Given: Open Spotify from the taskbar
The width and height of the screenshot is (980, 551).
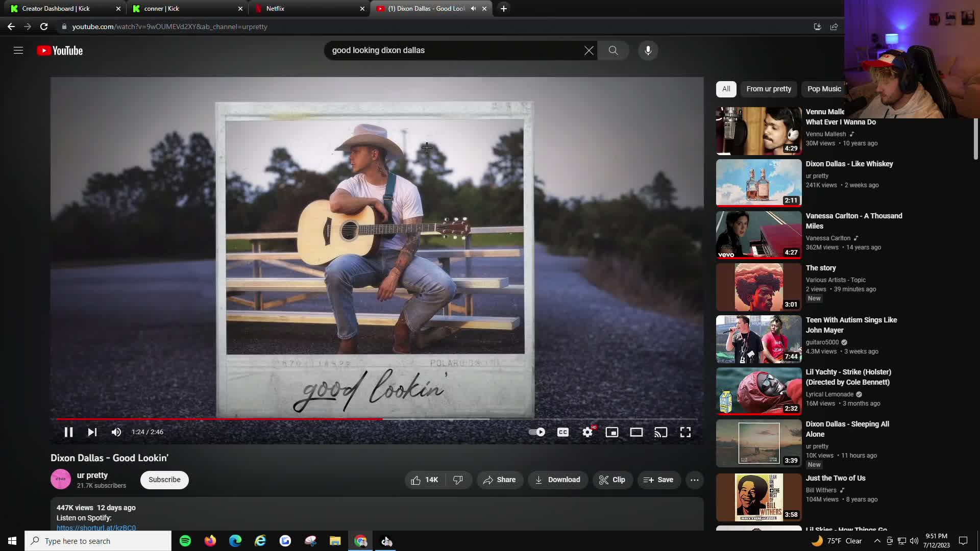Looking at the screenshot, I should [x=185, y=541].
